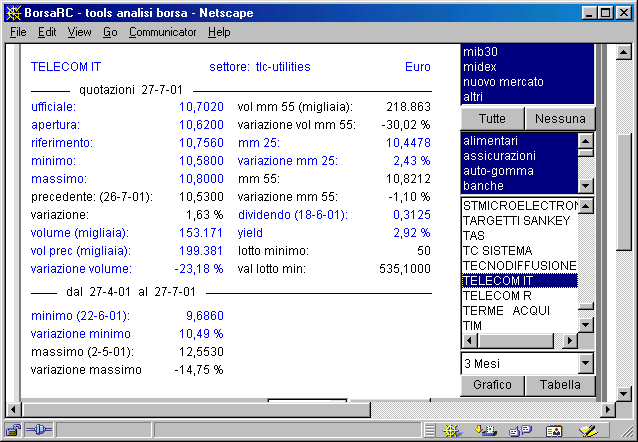Select nuovo mercato in the market list
The height and width of the screenshot is (442, 638).
pyautogui.click(x=527, y=82)
